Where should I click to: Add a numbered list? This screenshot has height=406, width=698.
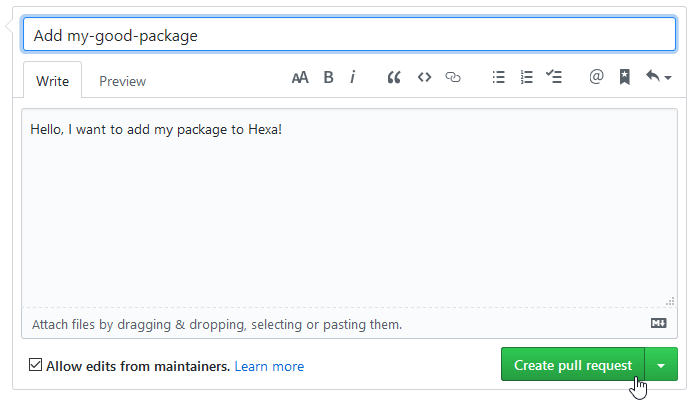point(527,77)
